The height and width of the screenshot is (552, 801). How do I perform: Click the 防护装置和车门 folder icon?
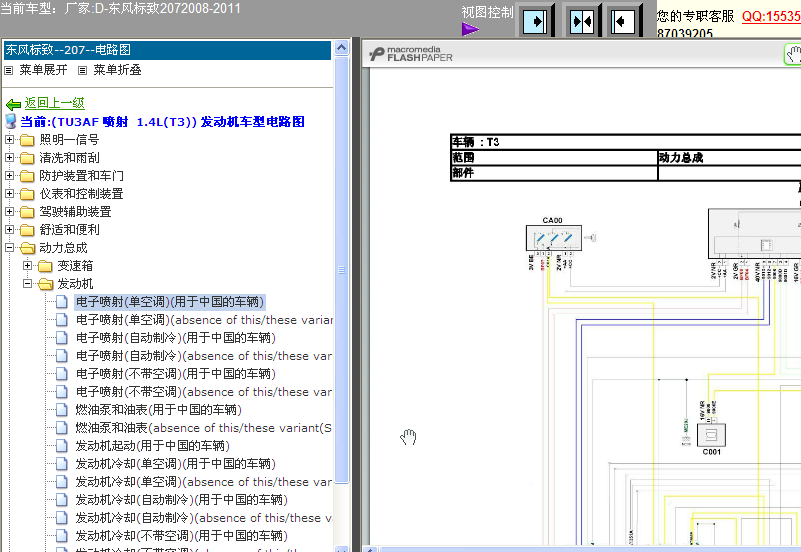(27, 176)
